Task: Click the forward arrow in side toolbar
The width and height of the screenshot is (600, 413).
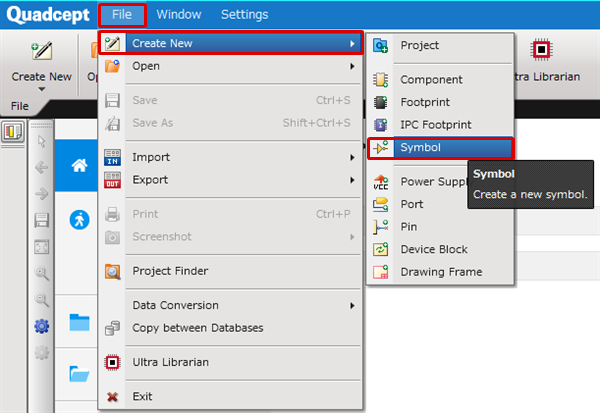Action: click(41, 194)
